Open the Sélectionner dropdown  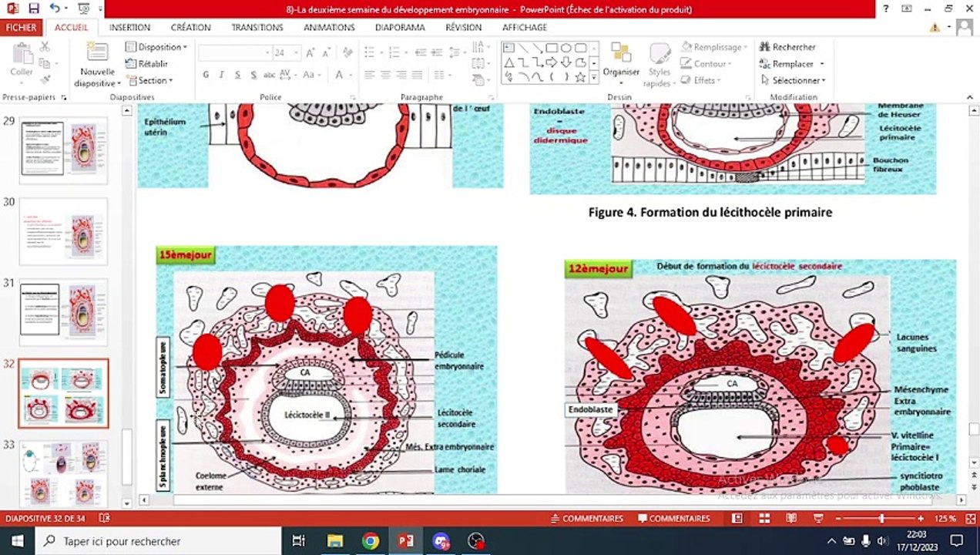(x=793, y=80)
